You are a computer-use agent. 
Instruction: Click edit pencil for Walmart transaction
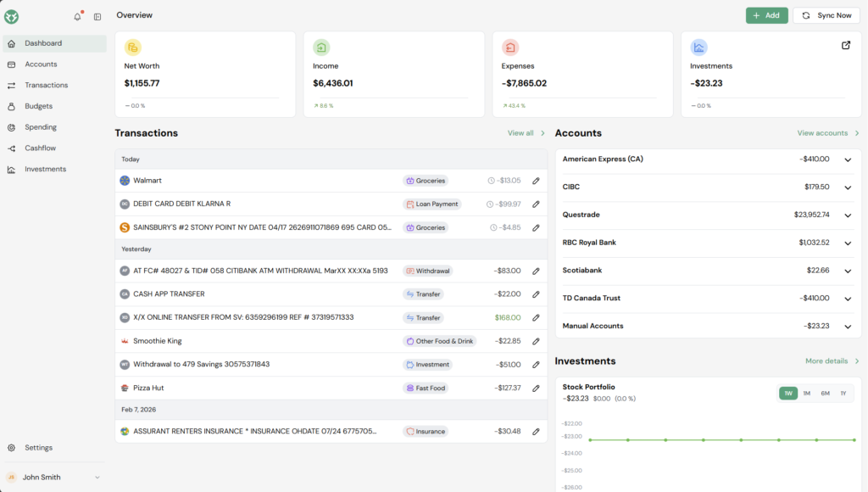pyautogui.click(x=536, y=181)
